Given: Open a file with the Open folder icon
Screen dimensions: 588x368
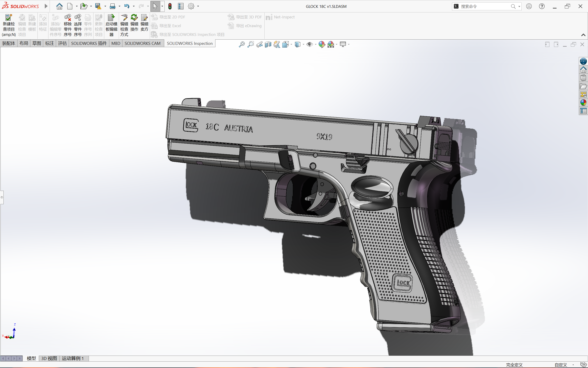Looking at the screenshot, I should [84, 6].
